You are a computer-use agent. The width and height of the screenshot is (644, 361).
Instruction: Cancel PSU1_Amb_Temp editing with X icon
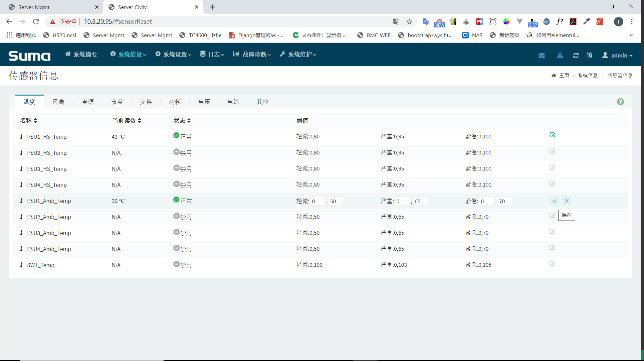pyautogui.click(x=567, y=201)
